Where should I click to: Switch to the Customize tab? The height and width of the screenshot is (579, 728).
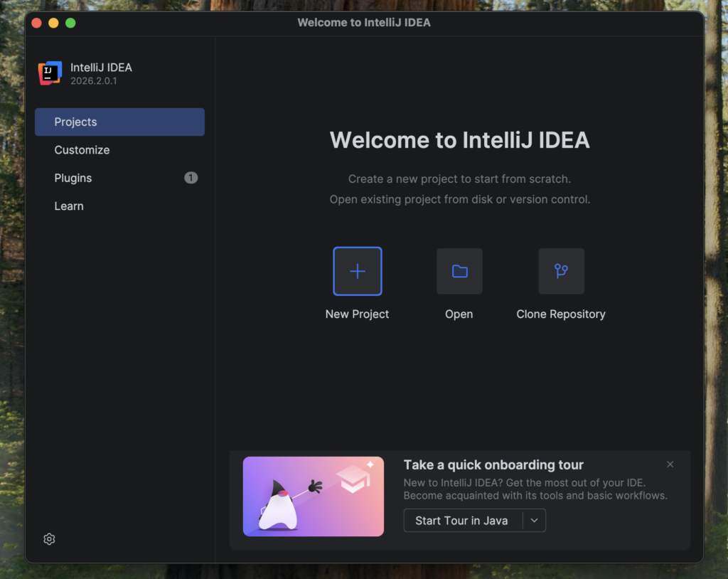pyautogui.click(x=119, y=150)
